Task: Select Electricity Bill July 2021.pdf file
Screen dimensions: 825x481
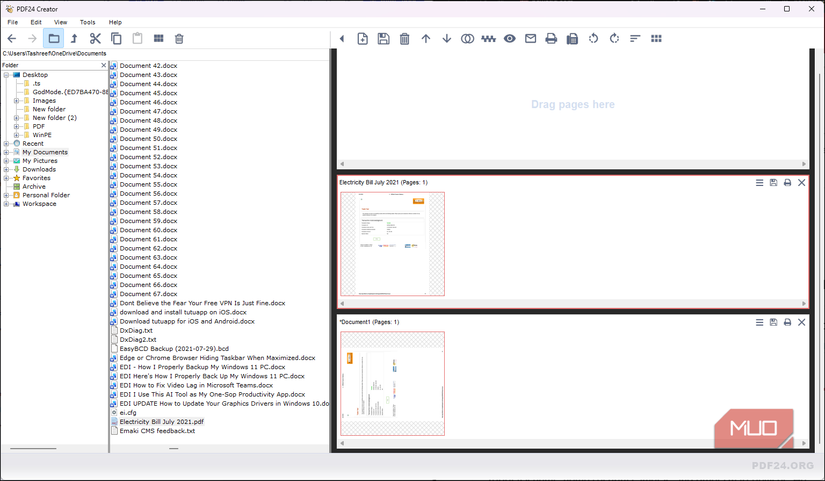Action: tap(162, 422)
